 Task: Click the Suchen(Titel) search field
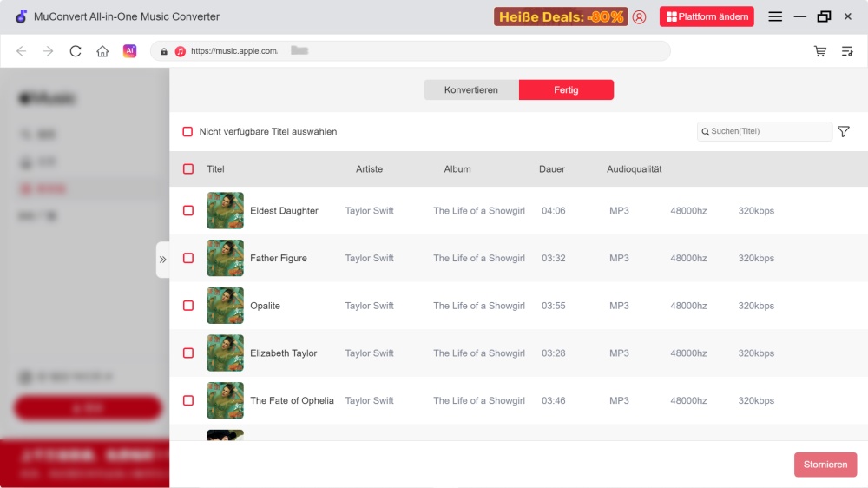point(765,131)
